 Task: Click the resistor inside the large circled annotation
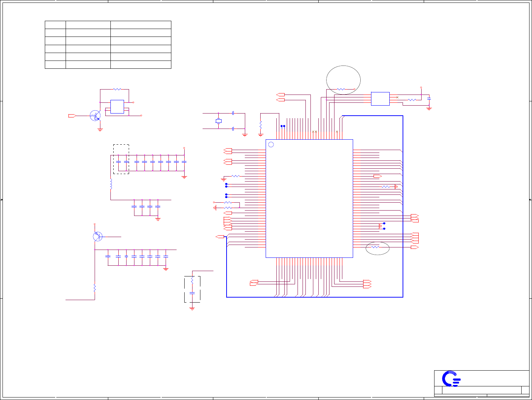(341, 89)
